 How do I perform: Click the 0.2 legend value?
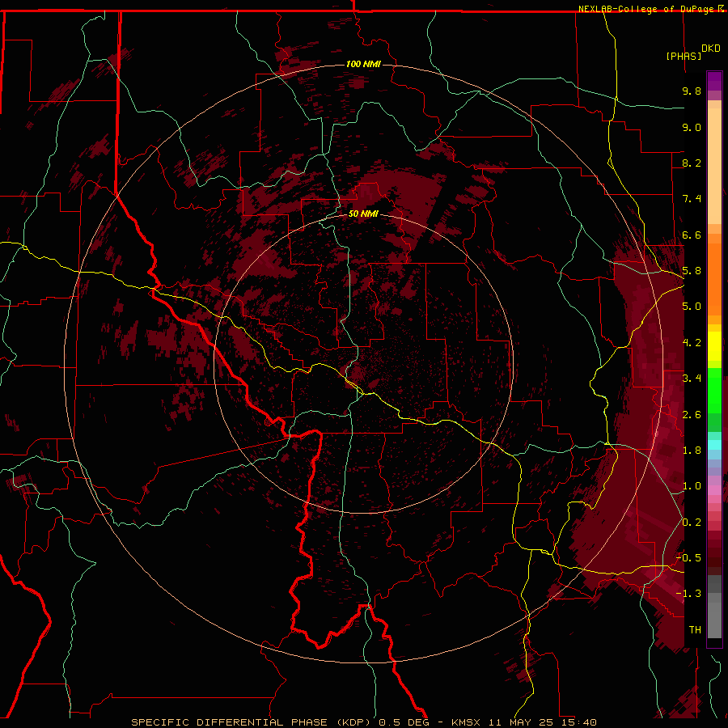[692, 523]
